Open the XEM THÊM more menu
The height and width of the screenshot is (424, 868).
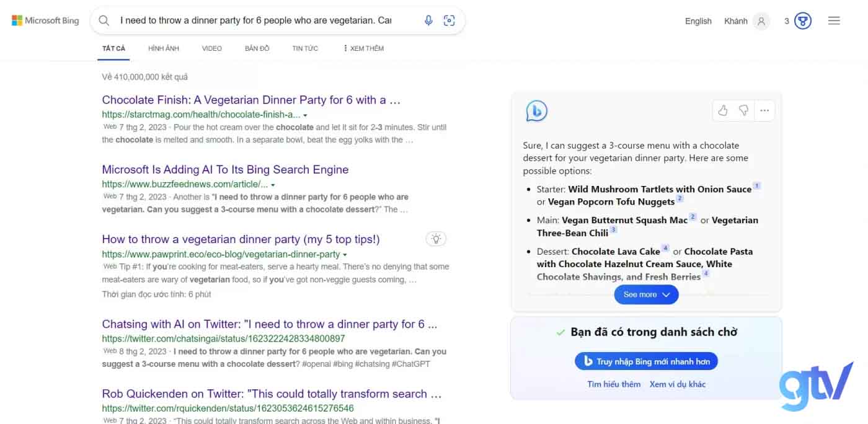click(x=364, y=48)
